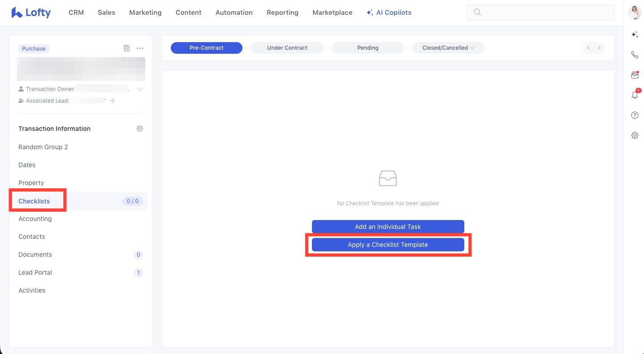Open the inbox icon in right sidebar
The height and width of the screenshot is (354, 644).
pos(635,75)
